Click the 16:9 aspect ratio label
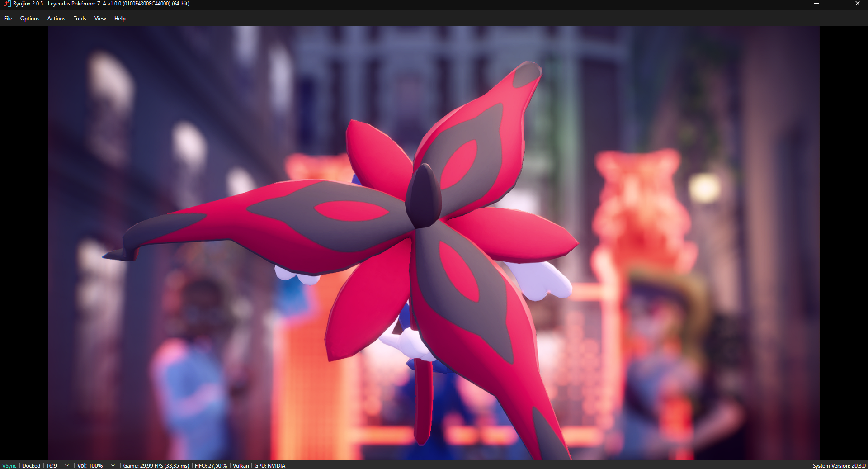Viewport: 868px width, 469px height. pyautogui.click(x=52, y=465)
